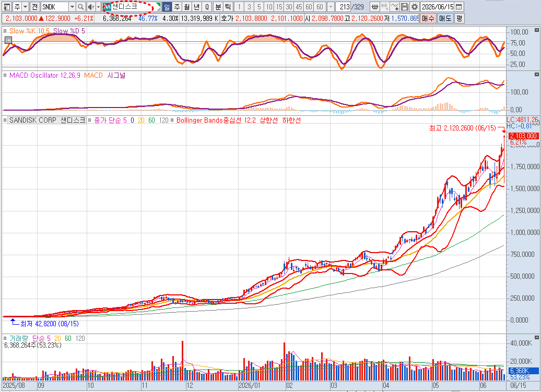Switch to monthly (월) period

point(187,7)
